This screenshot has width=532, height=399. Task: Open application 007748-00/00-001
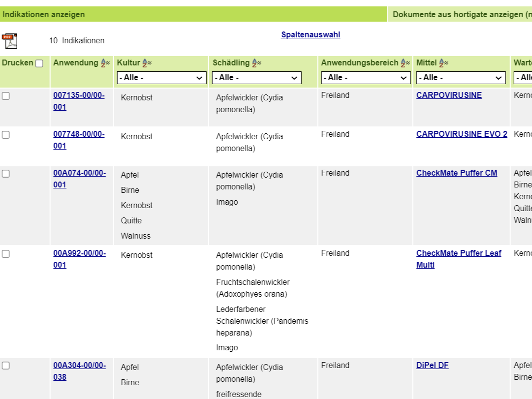point(79,140)
